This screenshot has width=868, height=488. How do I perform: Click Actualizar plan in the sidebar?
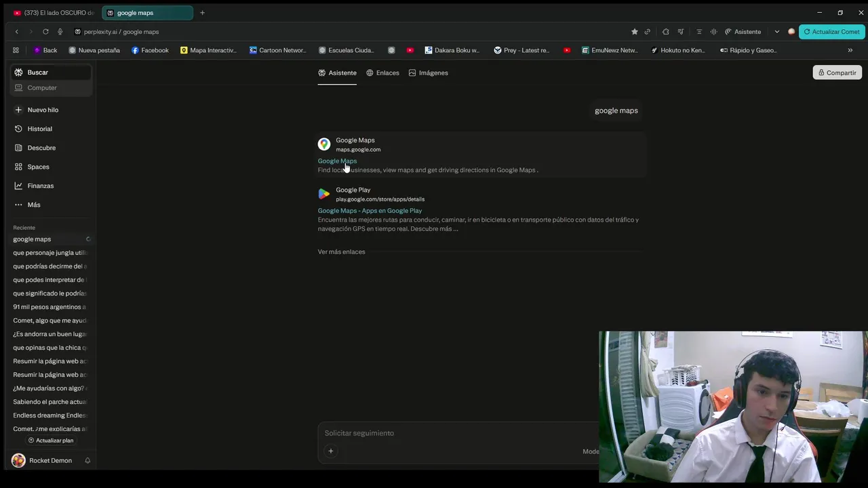[x=51, y=441]
